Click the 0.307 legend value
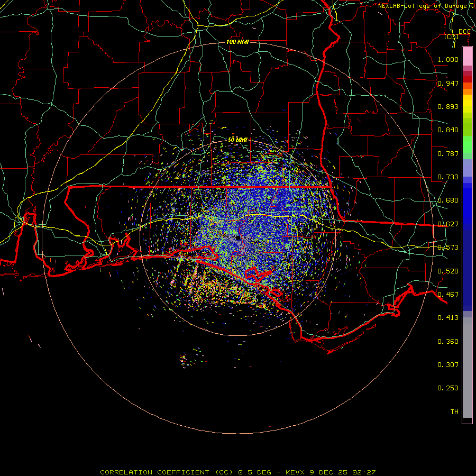This screenshot has width=476, height=476. (x=448, y=364)
